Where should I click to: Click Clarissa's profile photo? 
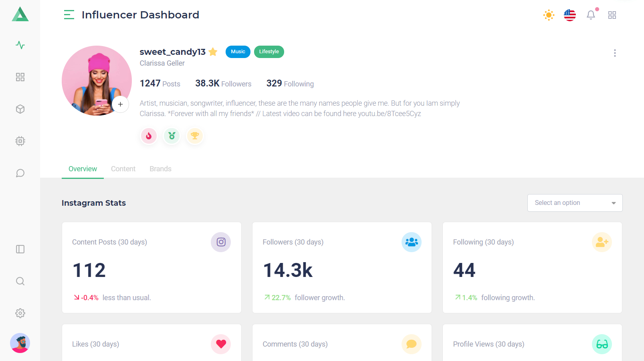(x=97, y=80)
